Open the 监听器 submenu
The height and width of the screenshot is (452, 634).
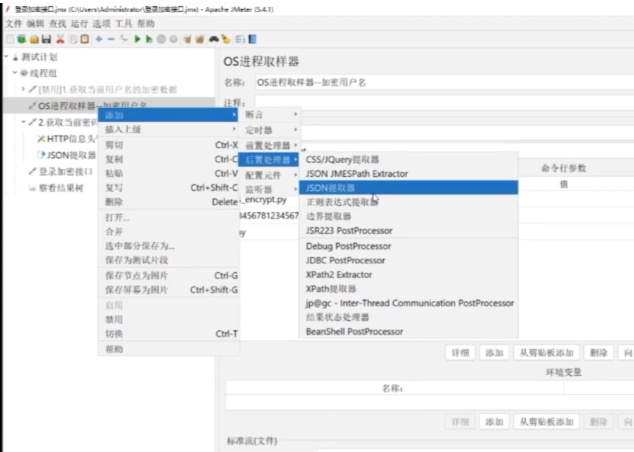tap(270, 189)
